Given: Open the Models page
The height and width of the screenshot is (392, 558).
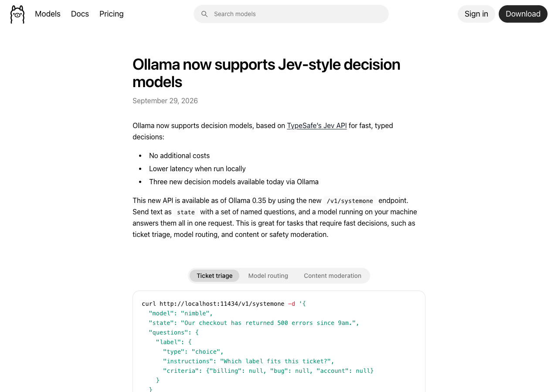Looking at the screenshot, I should 48,14.
